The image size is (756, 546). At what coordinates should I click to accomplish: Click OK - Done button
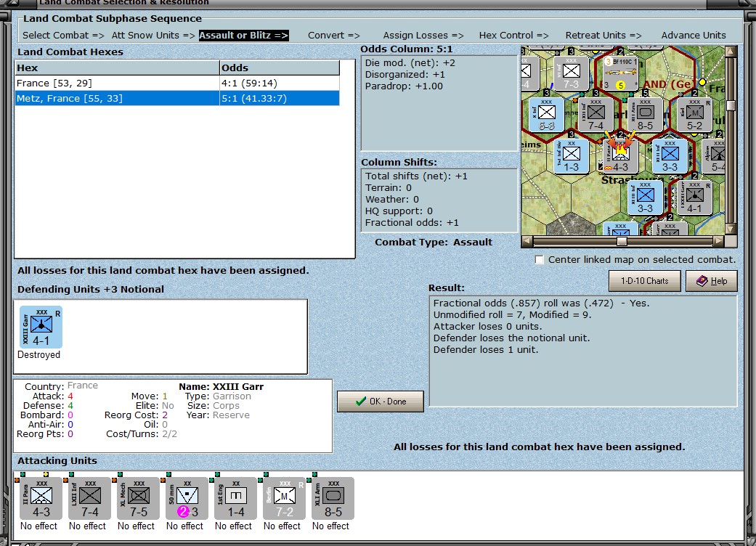(x=381, y=402)
